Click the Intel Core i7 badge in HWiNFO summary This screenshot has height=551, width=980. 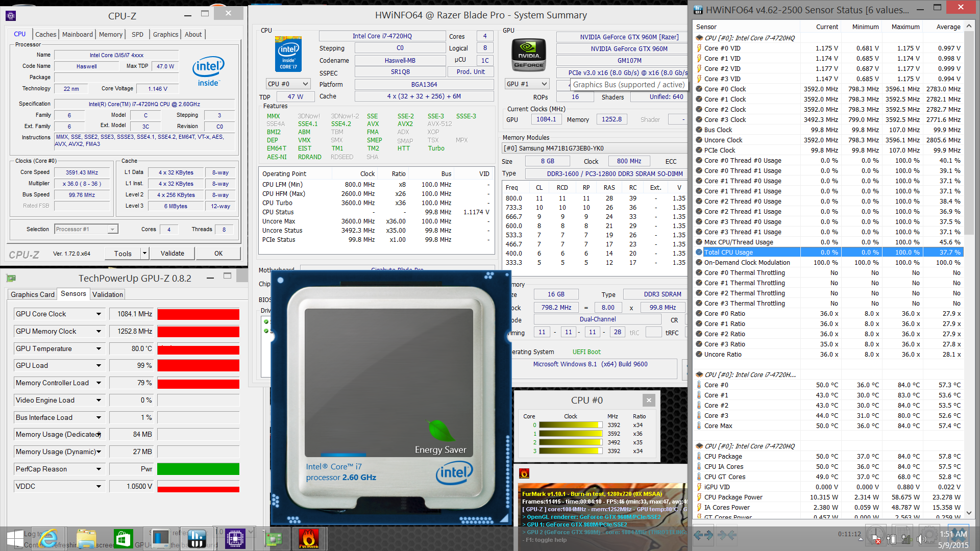(288, 54)
